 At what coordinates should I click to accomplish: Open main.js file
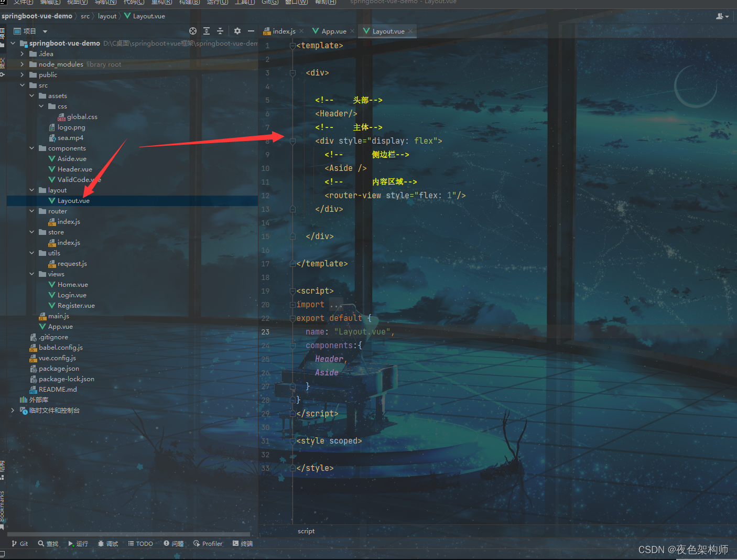point(54,316)
